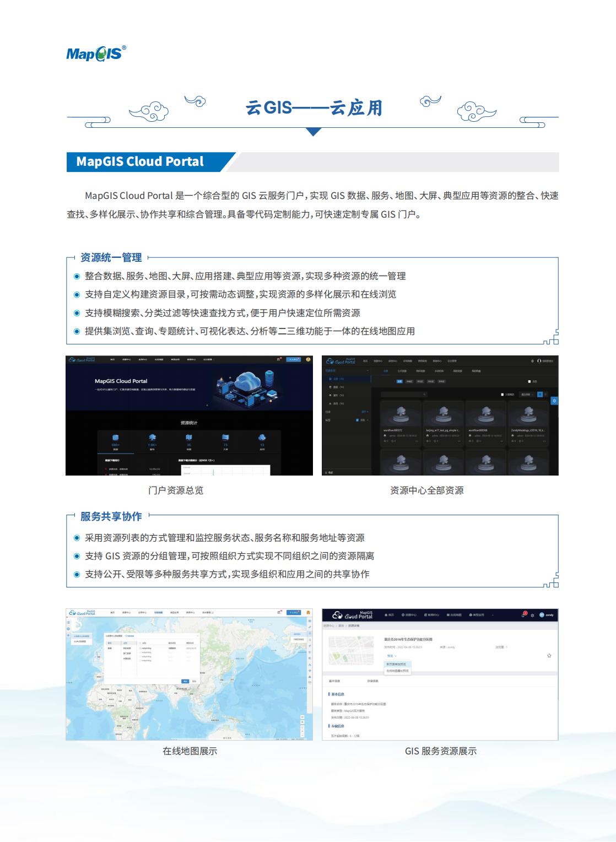The width and height of the screenshot is (616, 842).
Task: Switch to list view in resource center
Action: 545,395
